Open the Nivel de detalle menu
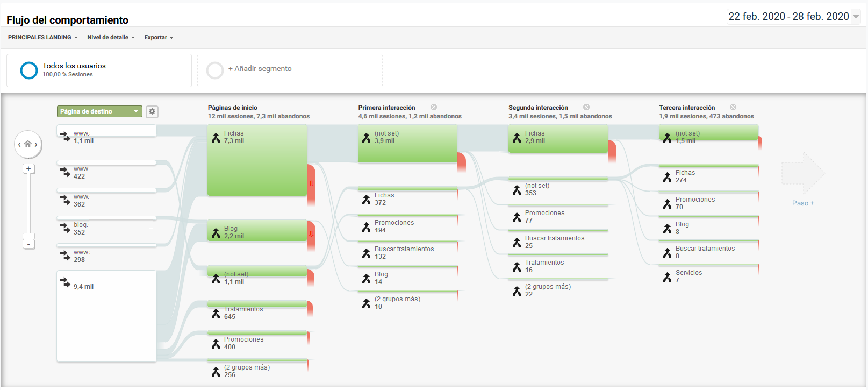This screenshot has width=868, height=390. [111, 38]
